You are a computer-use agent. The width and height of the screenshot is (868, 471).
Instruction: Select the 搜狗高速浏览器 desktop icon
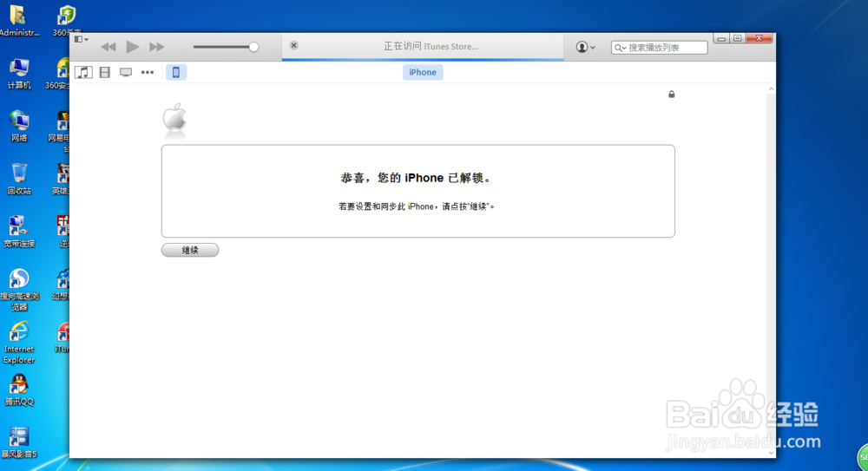click(19, 290)
